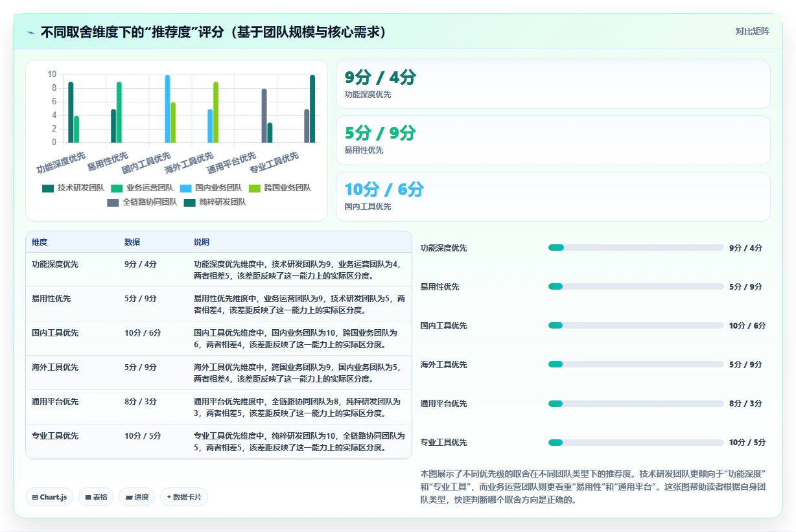Click the 功能深度优先 chart axis label

point(62,162)
